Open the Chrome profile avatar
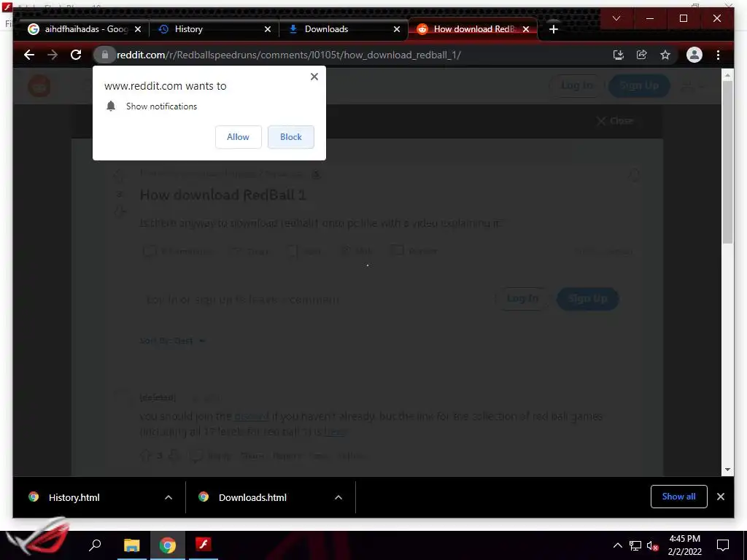Image resolution: width=747 pixels, height=560 pixels. pyautogui.click(x=694, y=55)
